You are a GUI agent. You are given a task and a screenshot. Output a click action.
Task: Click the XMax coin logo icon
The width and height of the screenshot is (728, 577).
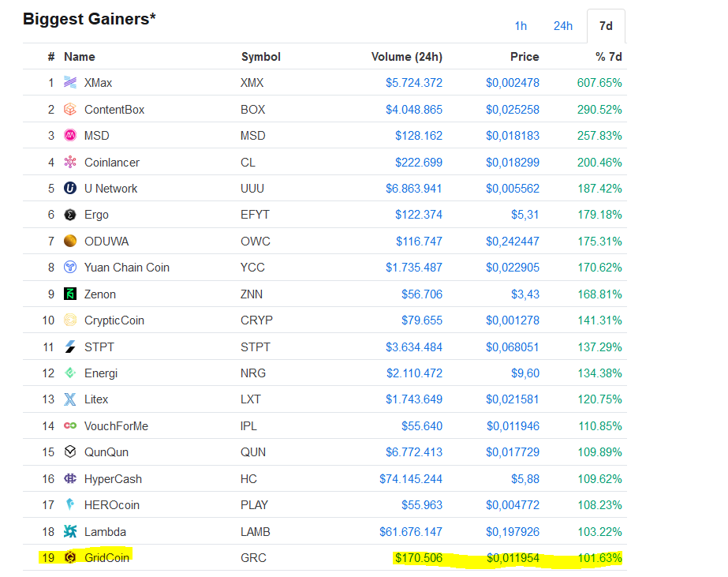70,83
